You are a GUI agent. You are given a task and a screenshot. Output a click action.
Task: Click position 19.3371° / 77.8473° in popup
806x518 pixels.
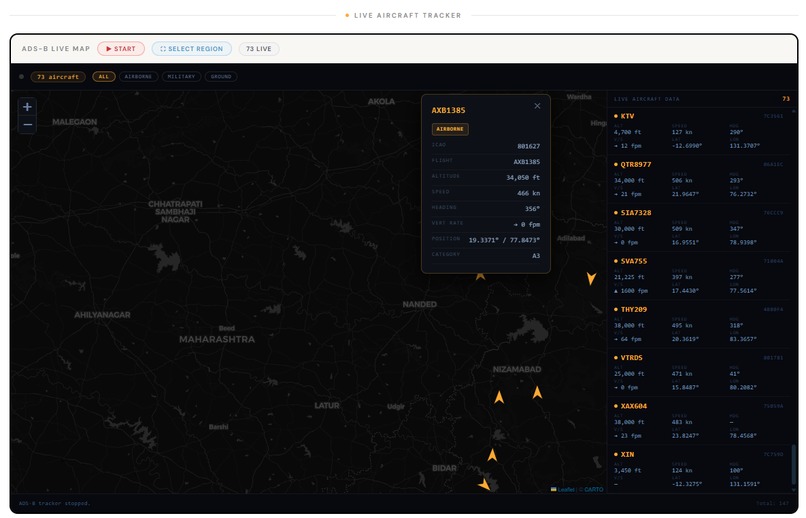pos(504,240)
